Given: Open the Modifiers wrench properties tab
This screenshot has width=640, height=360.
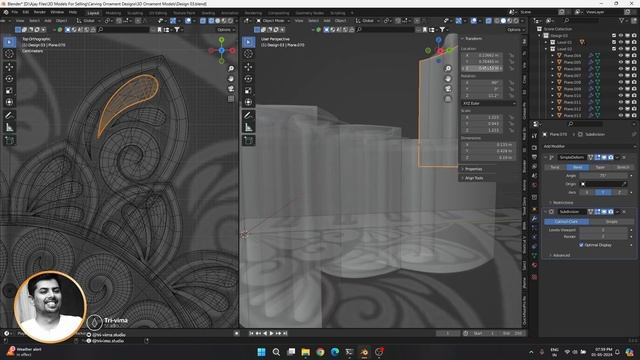Looking at the screenshot, I should click(534, 219).
